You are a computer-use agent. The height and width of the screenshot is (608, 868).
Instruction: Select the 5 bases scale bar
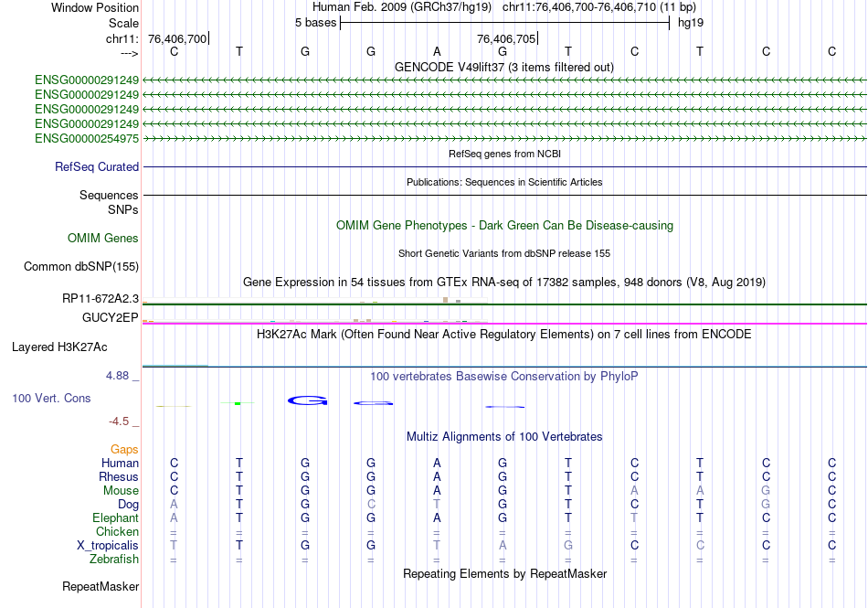[x=505, y=23]
